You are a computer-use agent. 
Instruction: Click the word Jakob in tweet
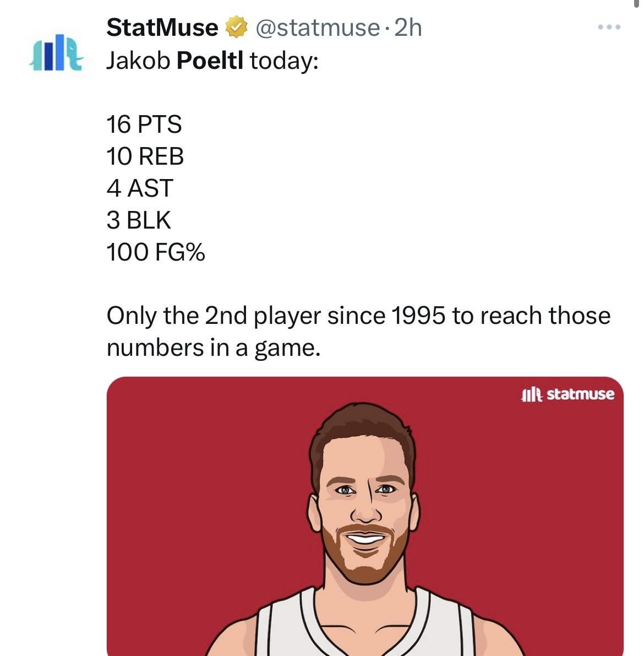pos(138,61)
